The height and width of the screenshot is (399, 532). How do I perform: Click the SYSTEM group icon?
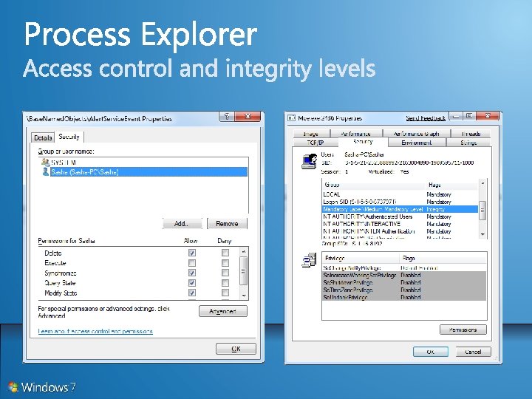click(x=45, y=162)
